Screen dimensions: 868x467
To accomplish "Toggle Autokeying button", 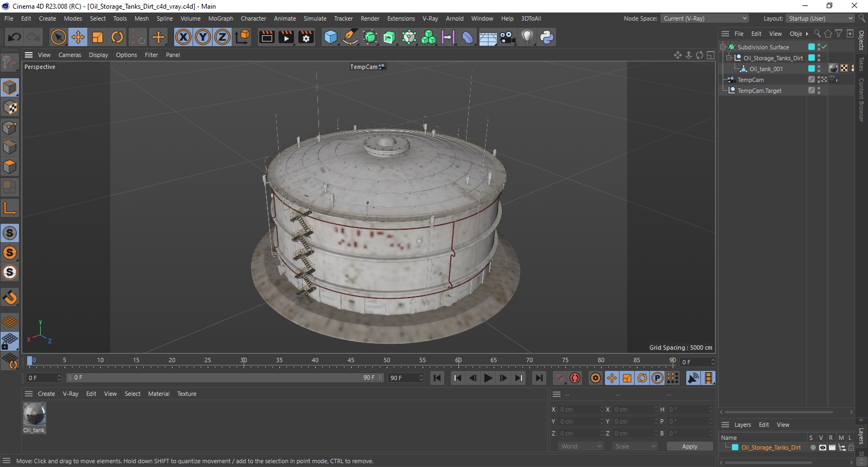I will (575, 378).
